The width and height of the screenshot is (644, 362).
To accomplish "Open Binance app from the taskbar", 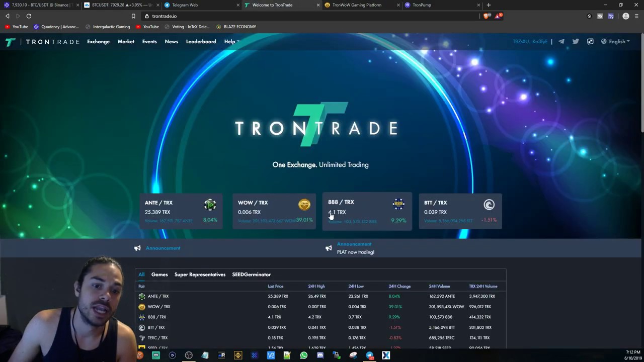I will pyautogui.click(x=238, y=355).
